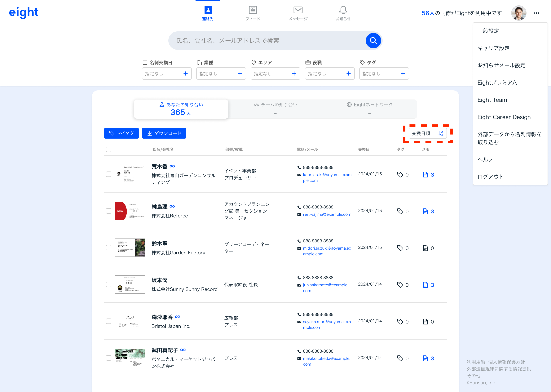Open the フィード feed icon
551x392 pixels.
pos(253,10)
